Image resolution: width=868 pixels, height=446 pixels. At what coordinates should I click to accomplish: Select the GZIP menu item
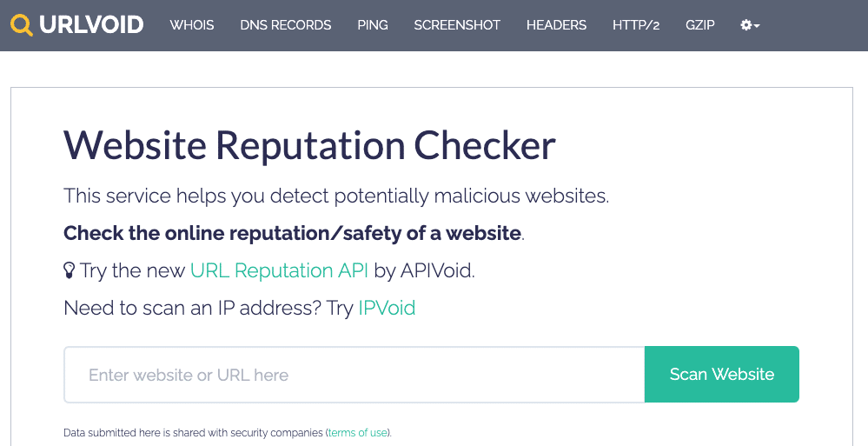click(x=700, y=25)
